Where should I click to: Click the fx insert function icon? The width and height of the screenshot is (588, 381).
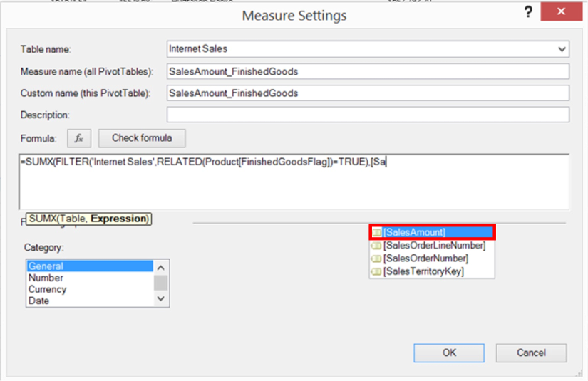click(x=79, y=137)
